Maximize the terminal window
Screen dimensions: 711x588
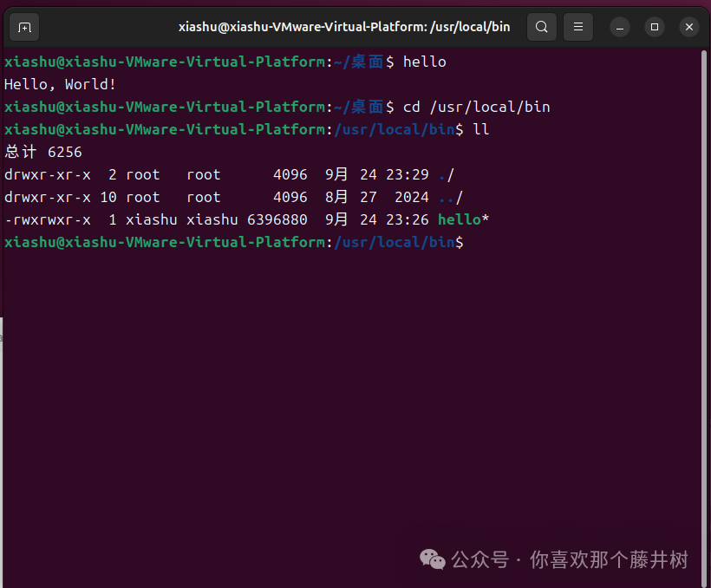point(655,27)
